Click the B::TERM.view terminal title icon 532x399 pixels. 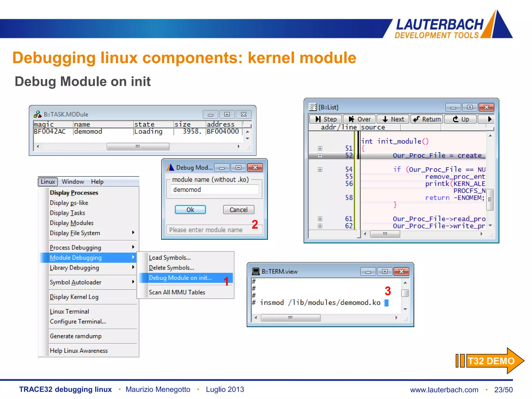coord(256,271)
